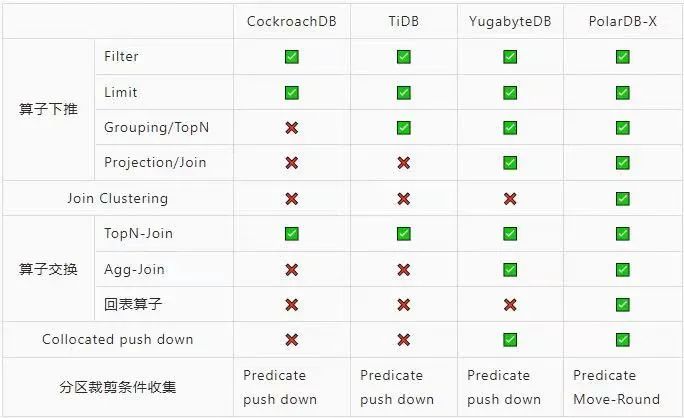Click the green check for CockroachDB Filter
Image resolution: width=684 pixels, height=418 pixels.
291,57
